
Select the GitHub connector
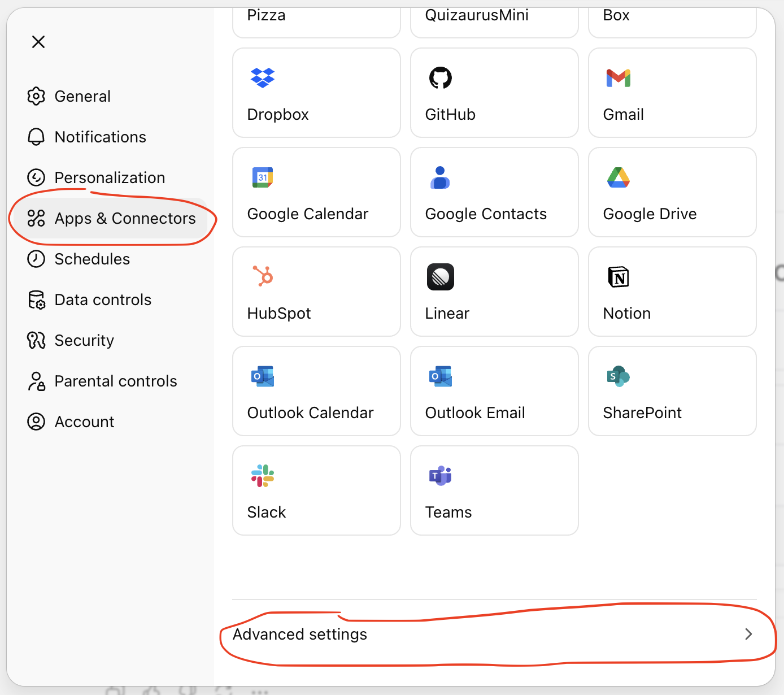pos(494,92)
